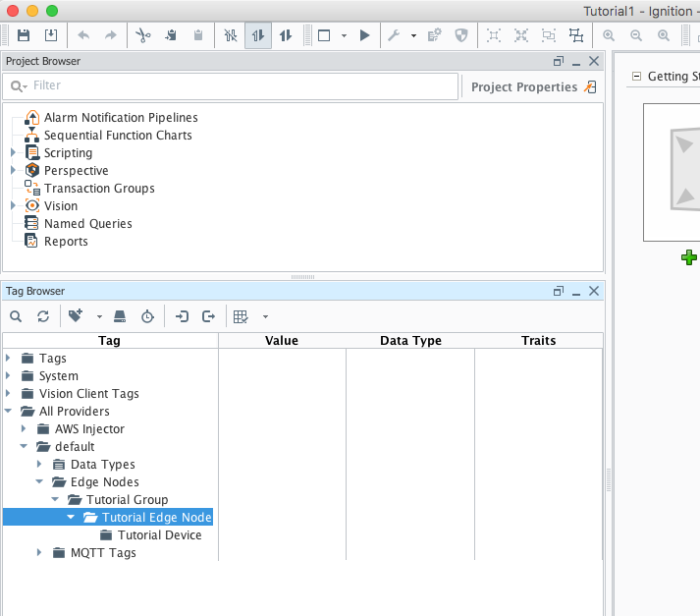700x616 pixels.
Task: Collapse the Getting Started section
Action: [636, 77]
